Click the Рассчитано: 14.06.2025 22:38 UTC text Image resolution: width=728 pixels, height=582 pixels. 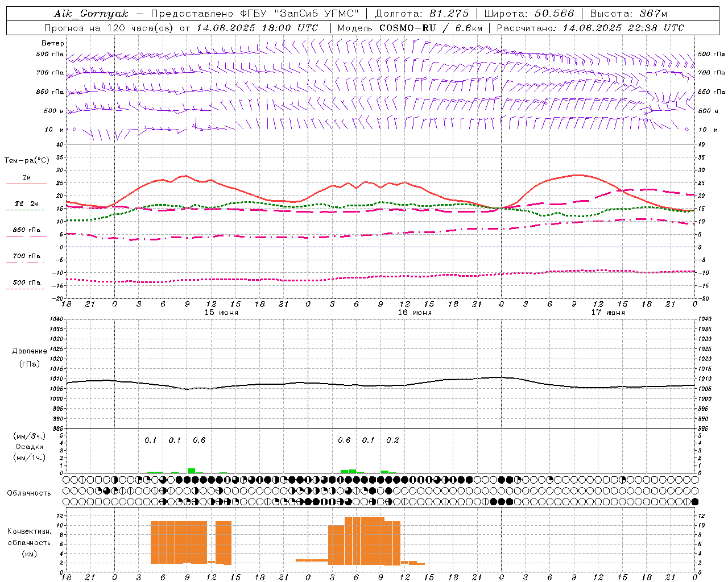590,28
